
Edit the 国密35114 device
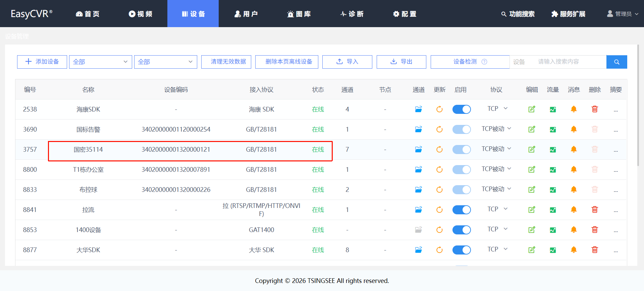click(532, 149)
